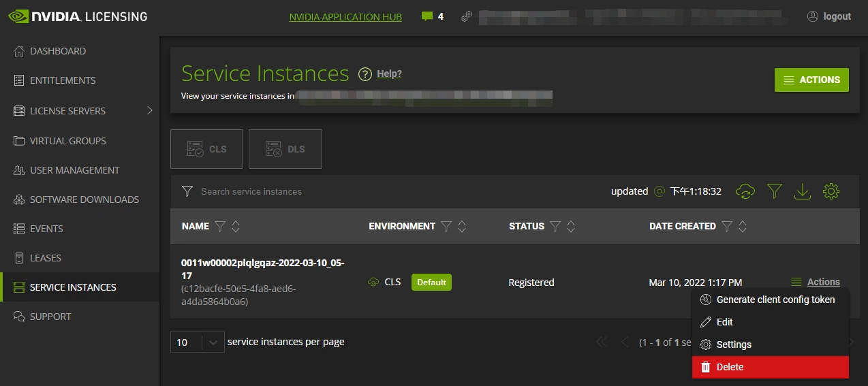Image resolution: width=868 pixels, height=386 pixels.
Task: Open the table filter funnel icon
Action: pyautogui.click(x=774, y=191)
